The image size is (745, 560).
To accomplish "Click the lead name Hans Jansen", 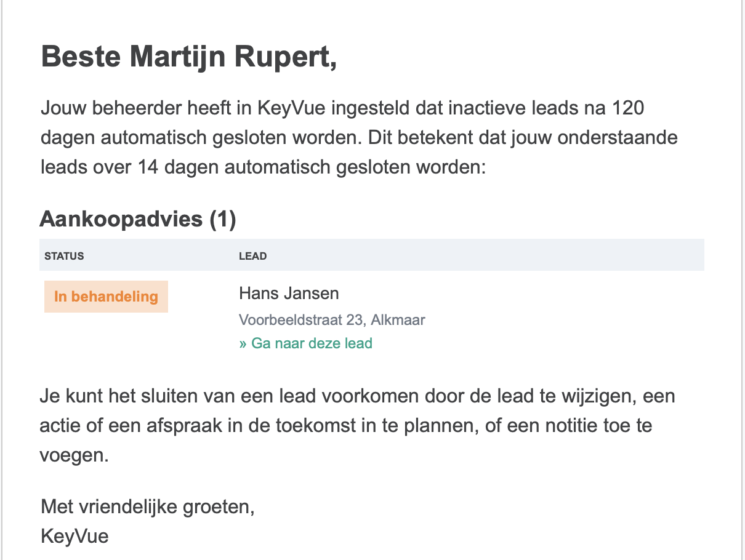I will tap(289, 293).
